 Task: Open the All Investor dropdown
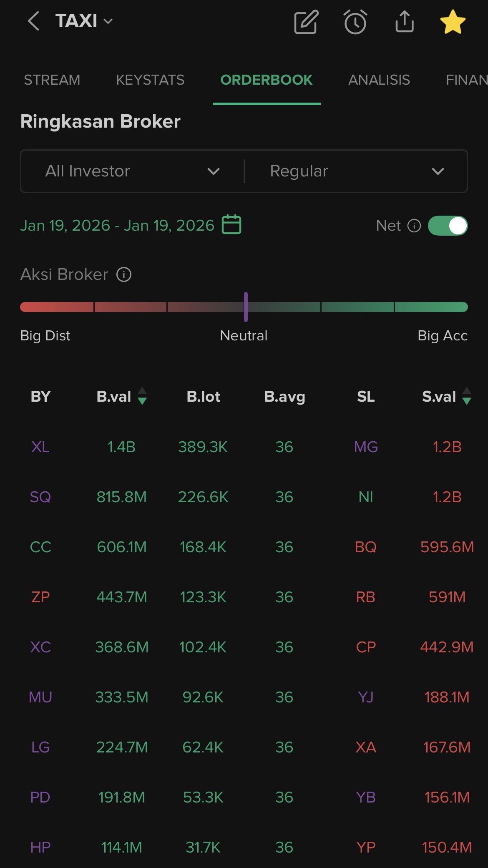132,171
